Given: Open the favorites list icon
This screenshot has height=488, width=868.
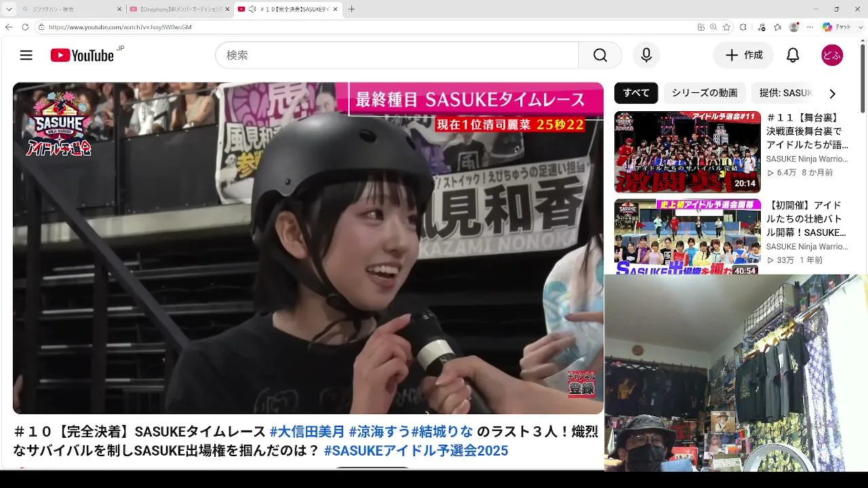Looking at the screenshot, I should (778, 27).
